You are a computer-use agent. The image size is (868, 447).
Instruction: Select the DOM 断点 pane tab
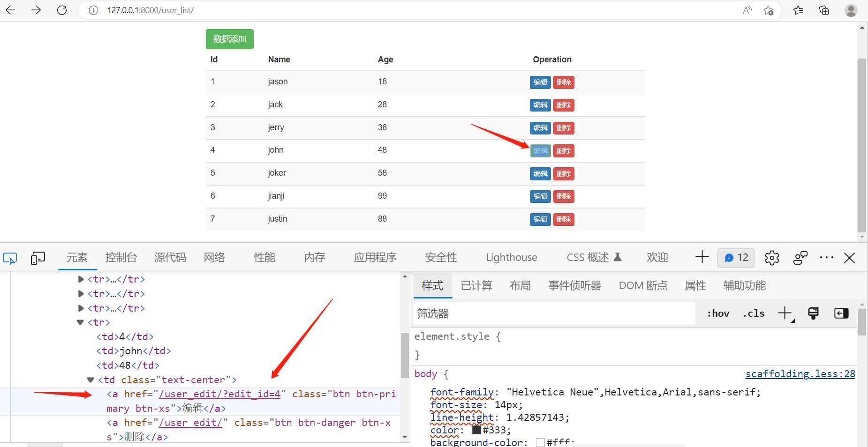643,286
